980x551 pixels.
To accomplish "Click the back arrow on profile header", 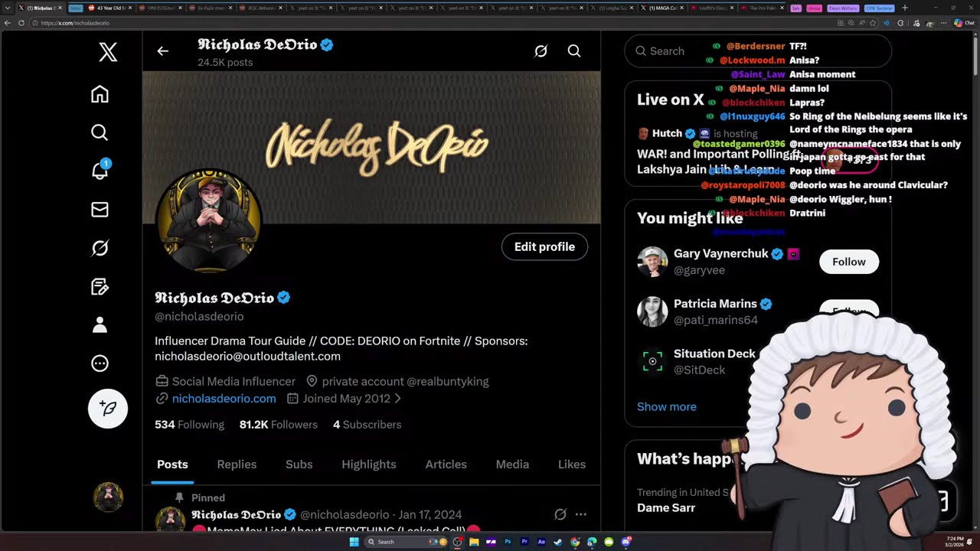I will (162, 51).
